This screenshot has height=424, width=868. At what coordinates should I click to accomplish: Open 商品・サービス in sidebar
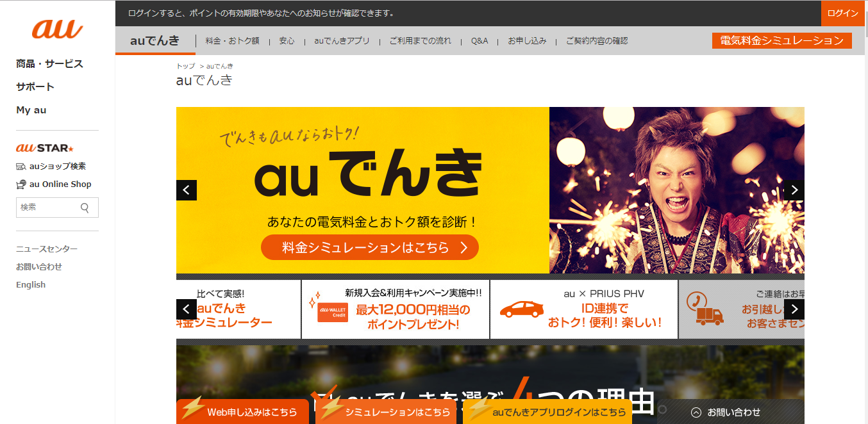pos(49,64)
